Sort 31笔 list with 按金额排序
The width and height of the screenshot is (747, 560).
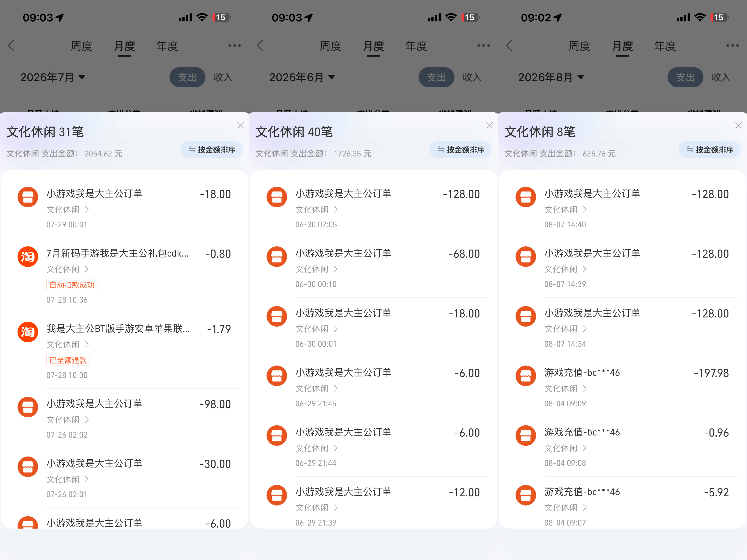212,150
